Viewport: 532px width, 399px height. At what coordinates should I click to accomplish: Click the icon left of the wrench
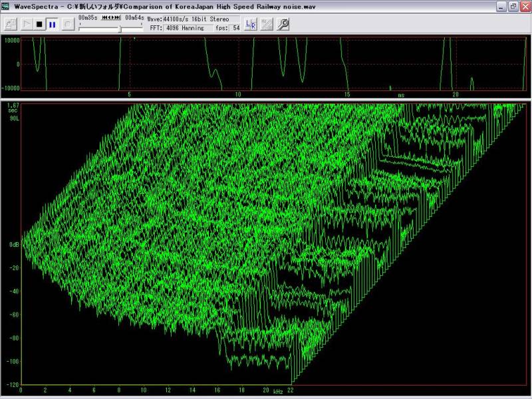pos(267,25)
